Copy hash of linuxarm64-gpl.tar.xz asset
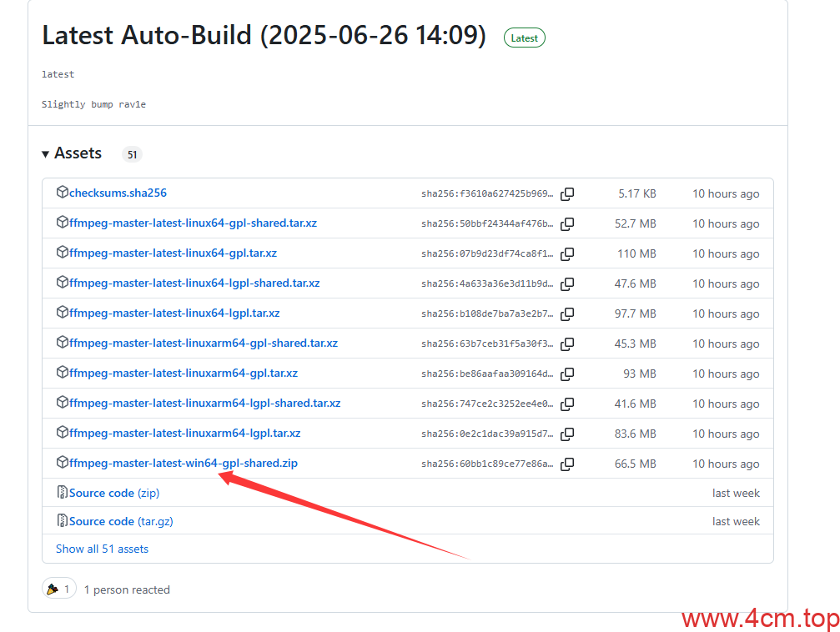This screenshot has height=632, width=840. [x=567, y=374]
